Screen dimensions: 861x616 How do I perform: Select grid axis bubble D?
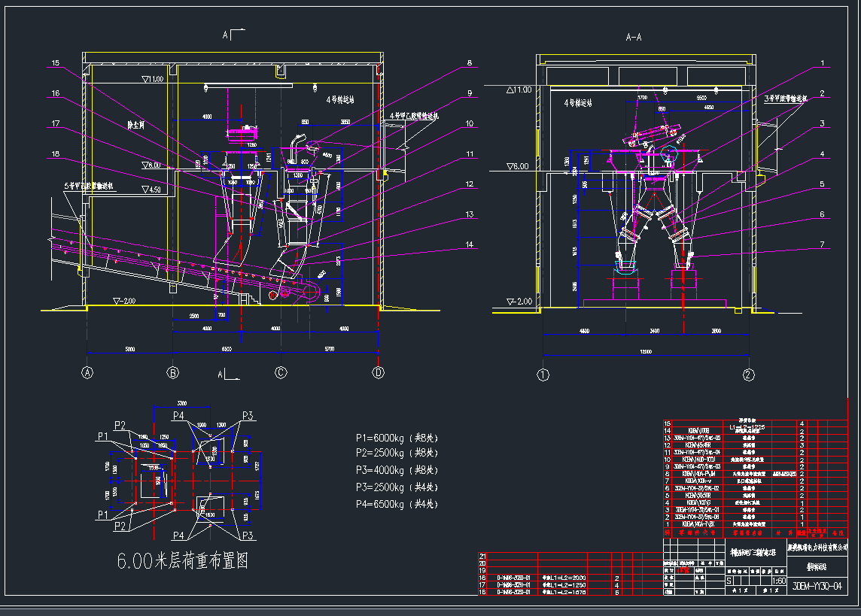(x=378, y=372)
